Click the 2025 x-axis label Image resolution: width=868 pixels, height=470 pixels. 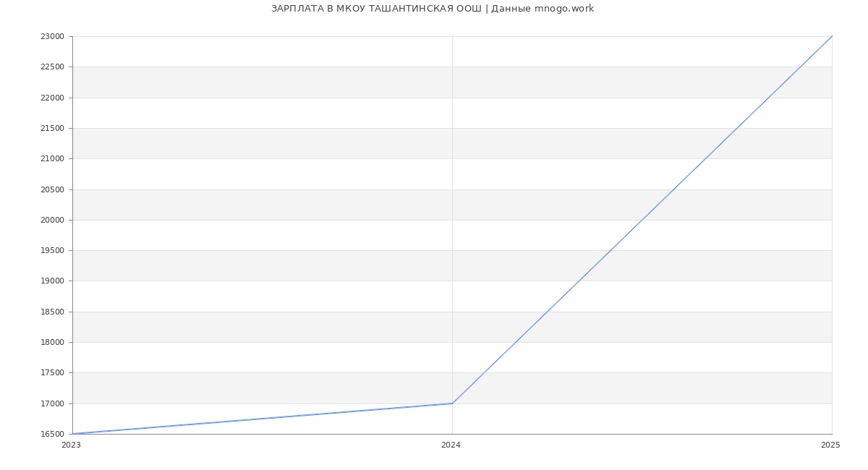(x=830, y=445)
